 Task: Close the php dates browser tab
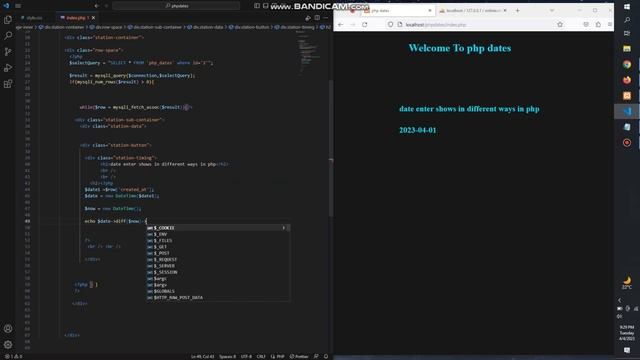click(430, 11)
